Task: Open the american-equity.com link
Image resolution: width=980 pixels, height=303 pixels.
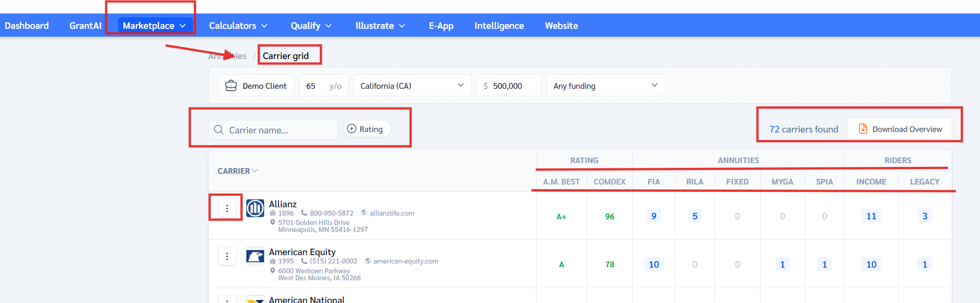Action: [406, 261]
